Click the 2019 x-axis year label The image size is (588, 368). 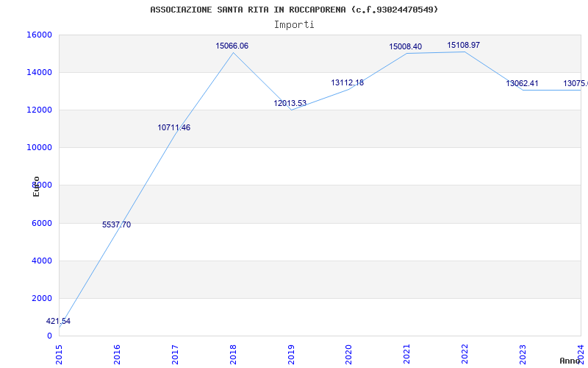pos(291,354)
